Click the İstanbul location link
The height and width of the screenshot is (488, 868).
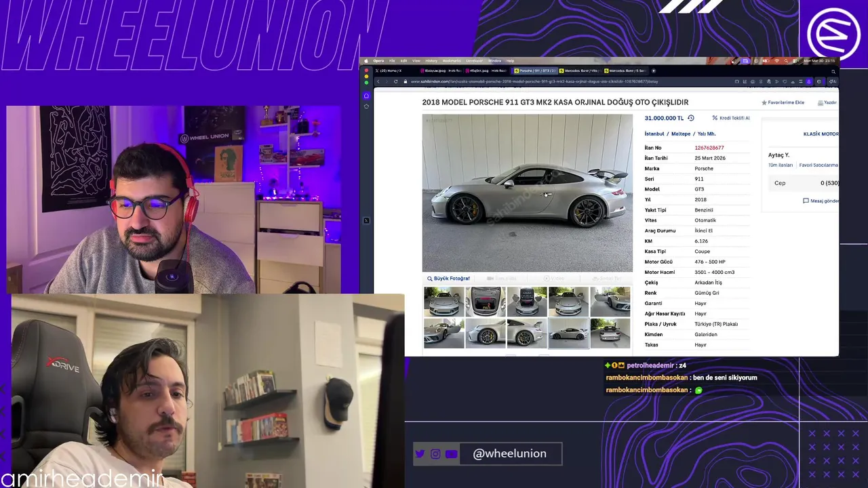click(654, 134)
